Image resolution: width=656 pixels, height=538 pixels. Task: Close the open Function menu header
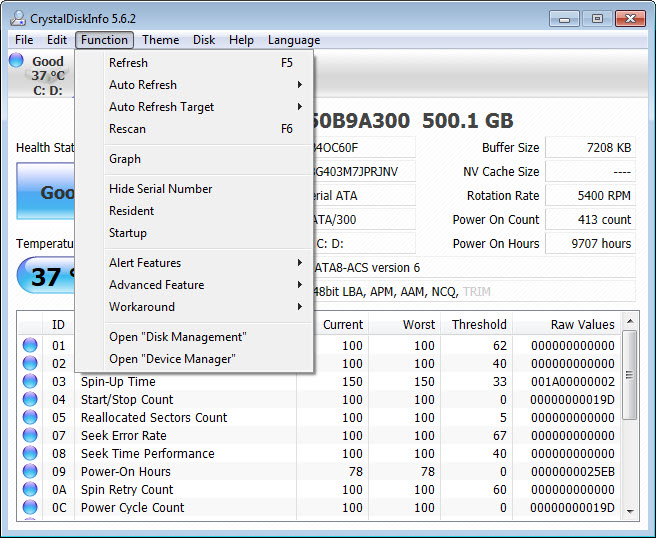pos(104,40)
